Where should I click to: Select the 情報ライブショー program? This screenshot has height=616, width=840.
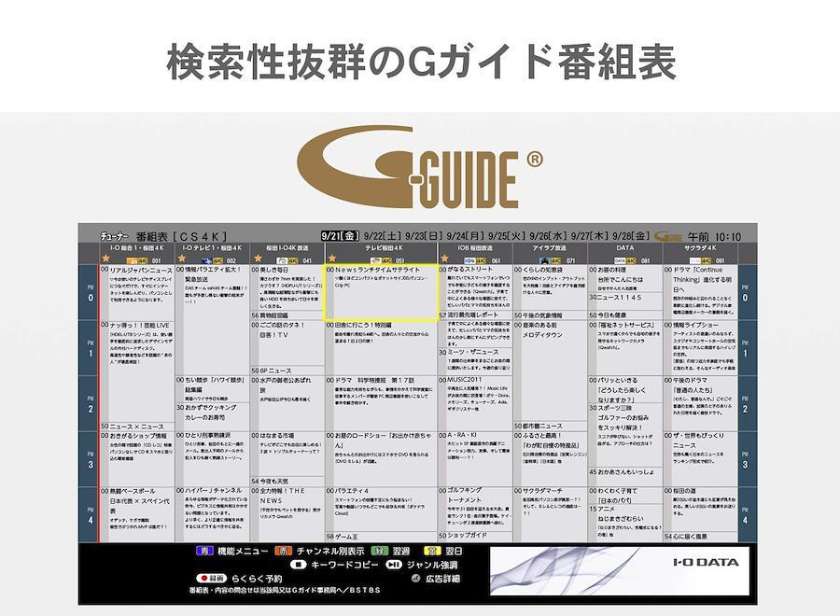(x=700, y=347)
